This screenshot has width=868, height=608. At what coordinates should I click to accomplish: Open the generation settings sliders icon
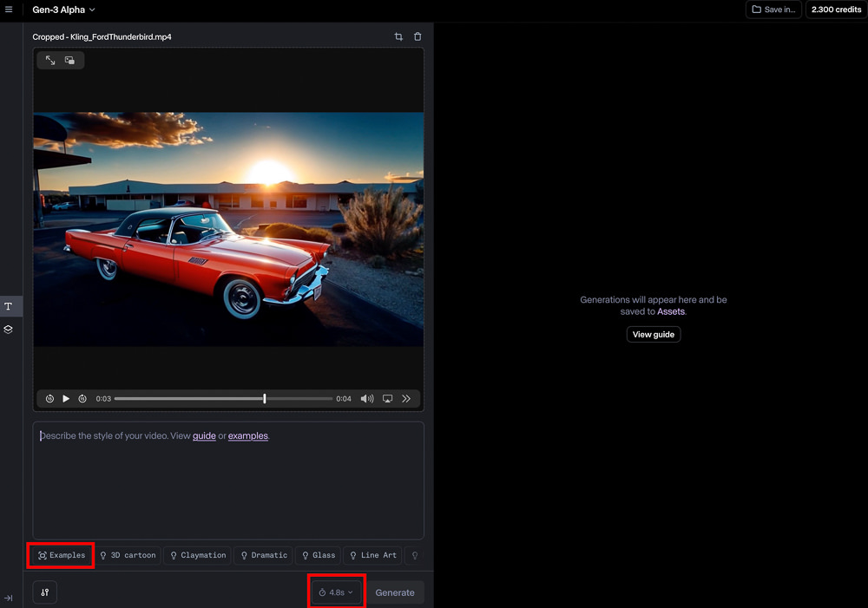pos(45,592)
